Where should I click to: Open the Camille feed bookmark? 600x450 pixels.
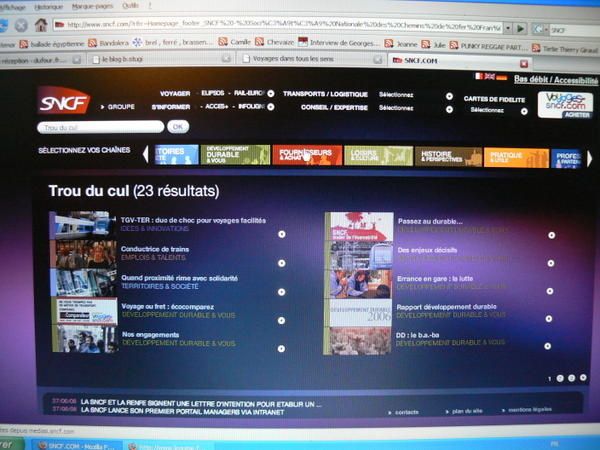235,42
